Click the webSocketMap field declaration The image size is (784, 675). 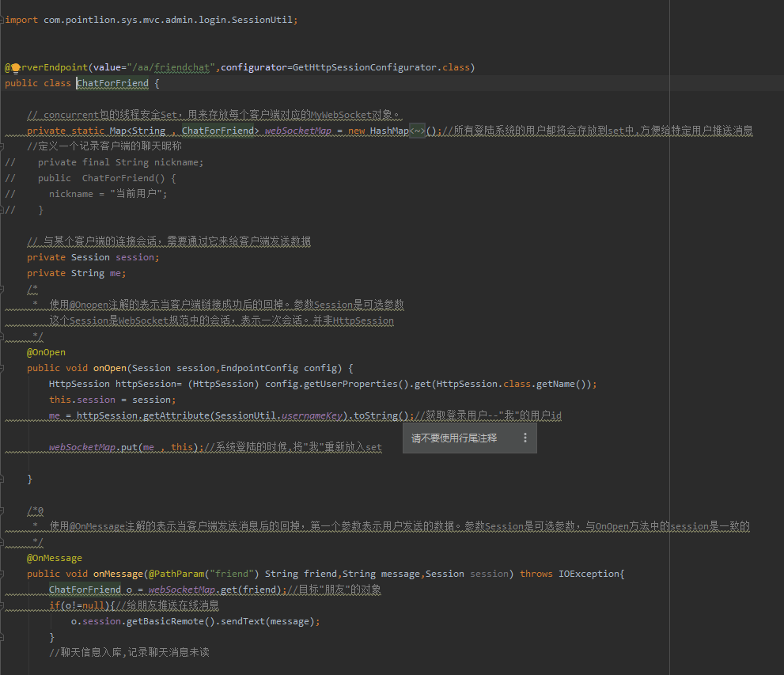[x=297, y=131]
